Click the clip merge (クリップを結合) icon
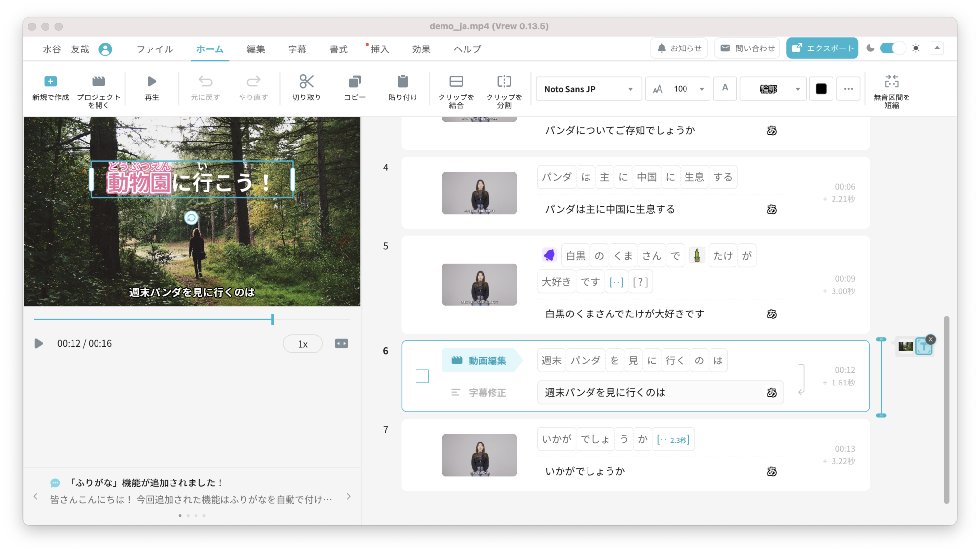This screenshot has width=980, height=553. click(x=456, y=81)
